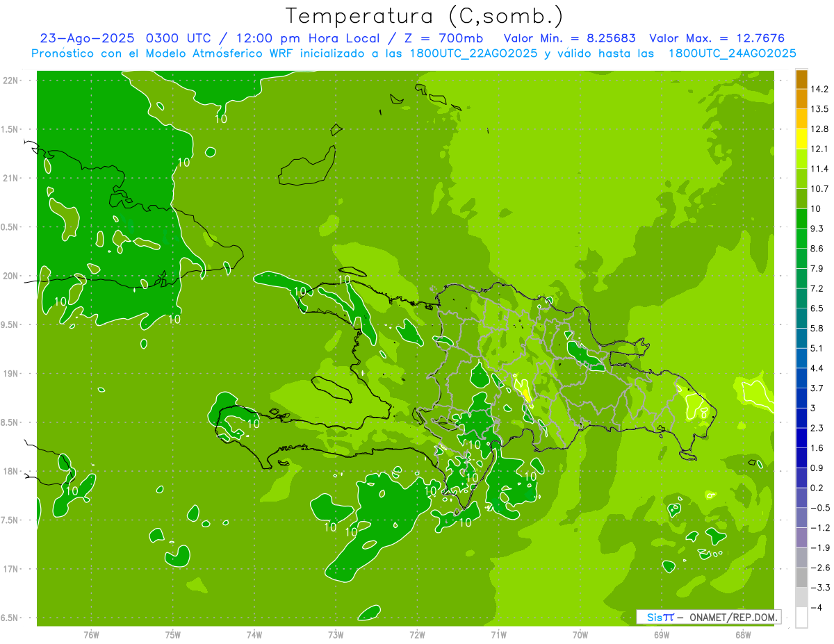Click '12:00 pm Hora Local' text
Viewport: 834px width, 644px height.
306,38
